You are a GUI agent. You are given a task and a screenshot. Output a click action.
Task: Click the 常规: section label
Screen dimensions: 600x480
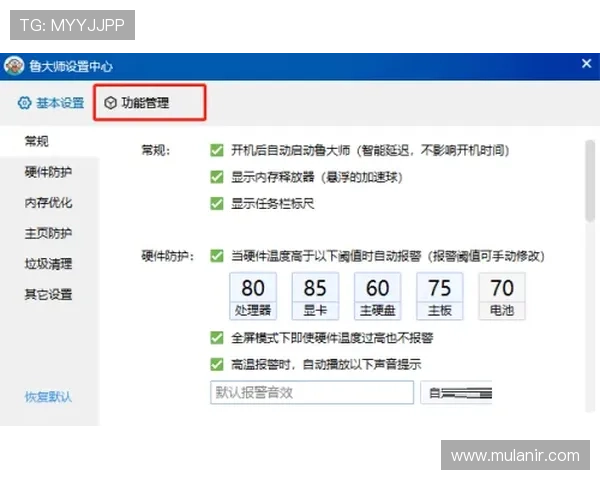coord(156,150)
